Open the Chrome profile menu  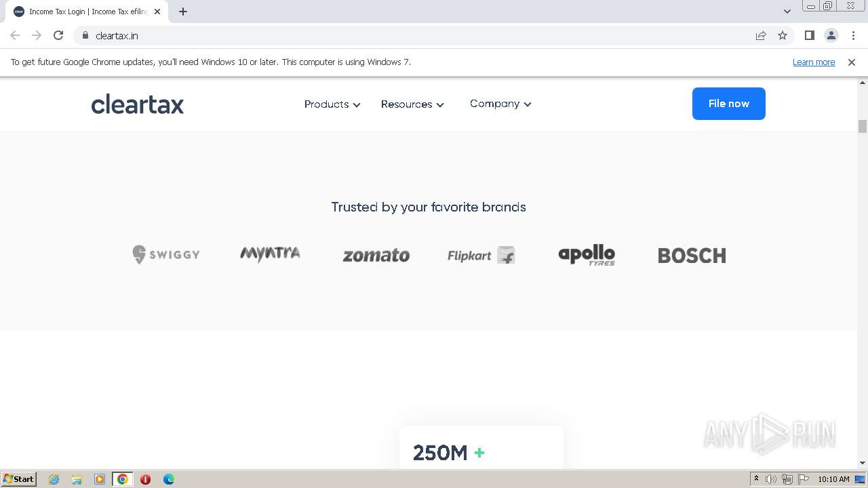pos(831,35)
